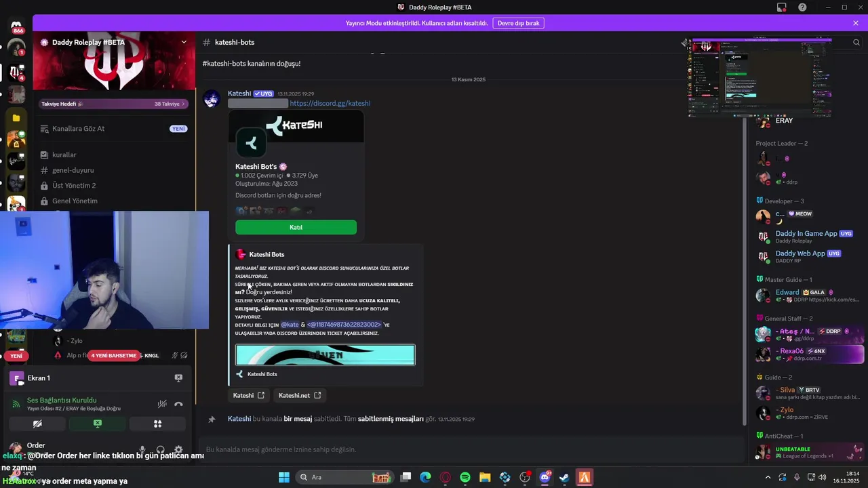Jump to 4 YENİ BAHSETME mentions
This screenshot has height=488, width=868.
click(114, 355)
